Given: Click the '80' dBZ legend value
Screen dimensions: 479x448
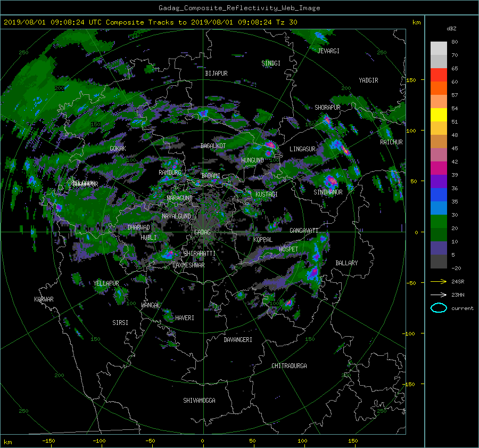Looking at the screenshot, I should pos(455,42).
